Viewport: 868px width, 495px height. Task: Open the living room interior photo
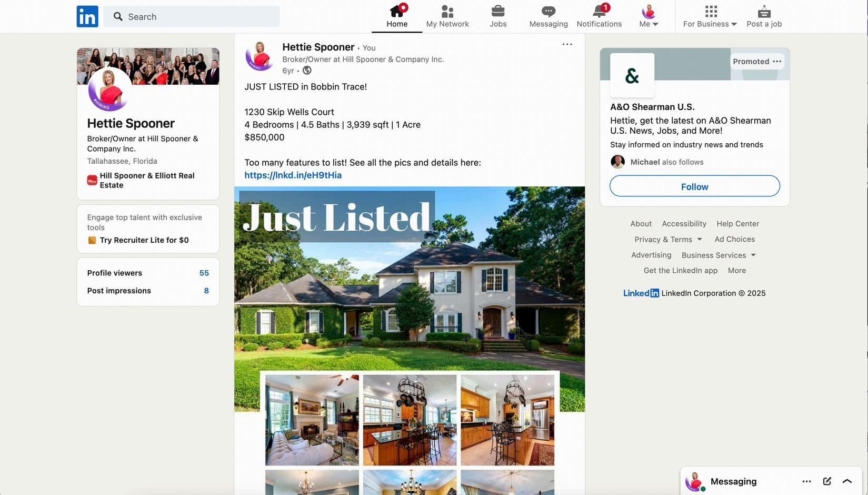[x=312, y=420]
